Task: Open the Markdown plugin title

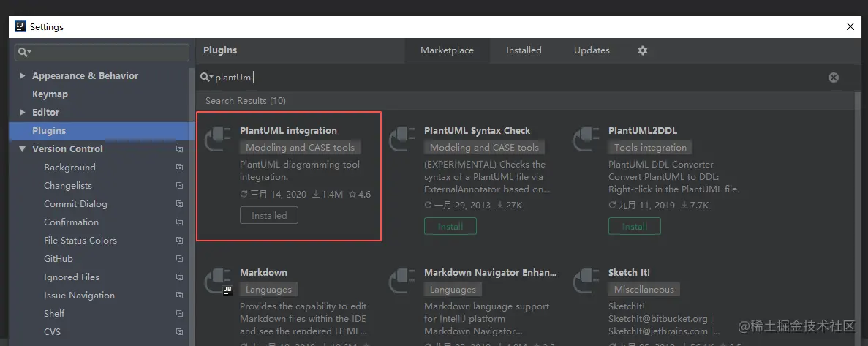Action: pyautogui.click(x=263, y=272)
